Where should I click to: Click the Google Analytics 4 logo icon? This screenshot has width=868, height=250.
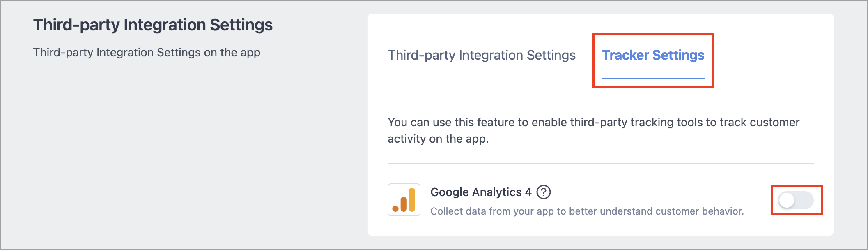click(404, 200)
